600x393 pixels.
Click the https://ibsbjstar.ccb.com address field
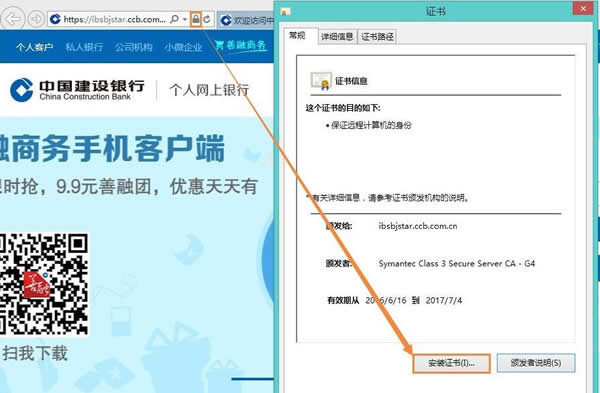point(114,19)
